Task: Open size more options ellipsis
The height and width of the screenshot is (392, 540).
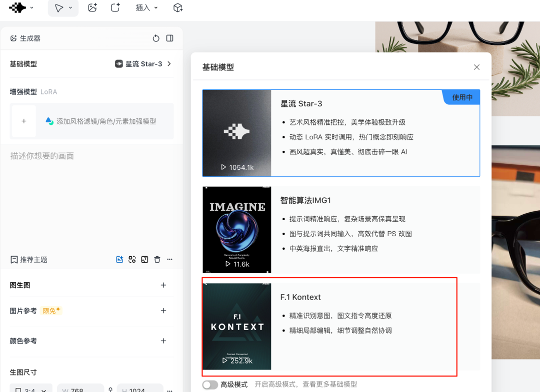Action: tap(170, 390)
